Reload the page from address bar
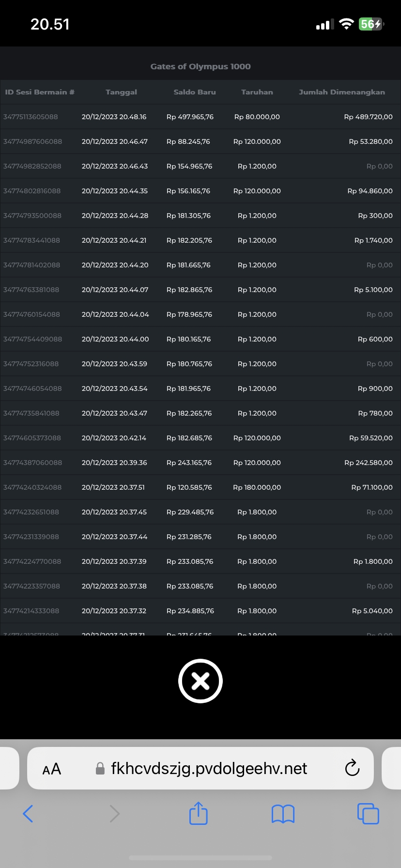Image resolution: width=401 pixels, height=868 pixels. tap(352, 768)
